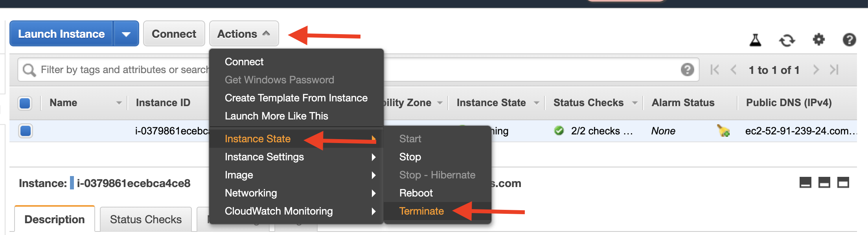Open the Availability Zone column filter arrow
Viewport: 868px width, 235px height.
coord(440,103)
